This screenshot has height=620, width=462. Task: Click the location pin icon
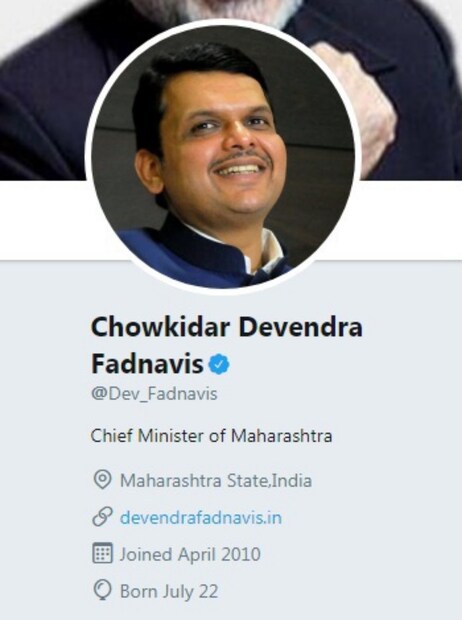[x=102, y=480]
